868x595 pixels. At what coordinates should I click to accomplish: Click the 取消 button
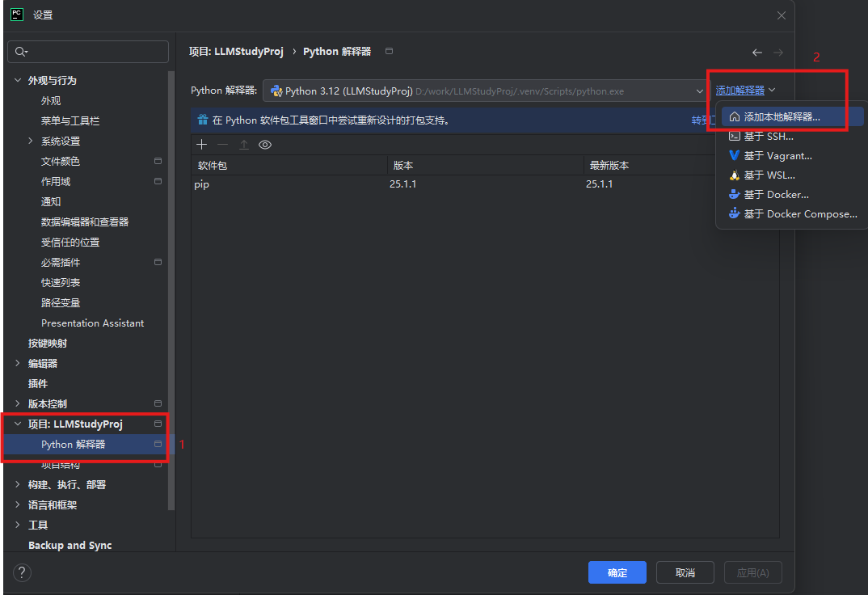685,572
